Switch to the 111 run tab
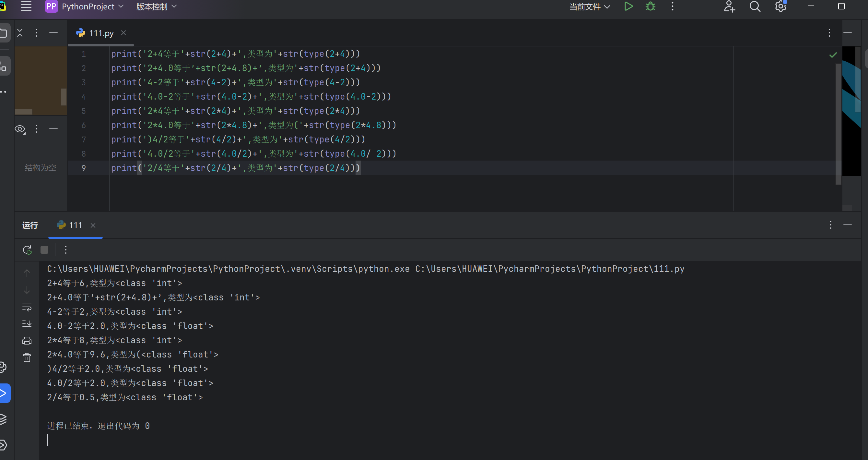 [x=75, y=225]
